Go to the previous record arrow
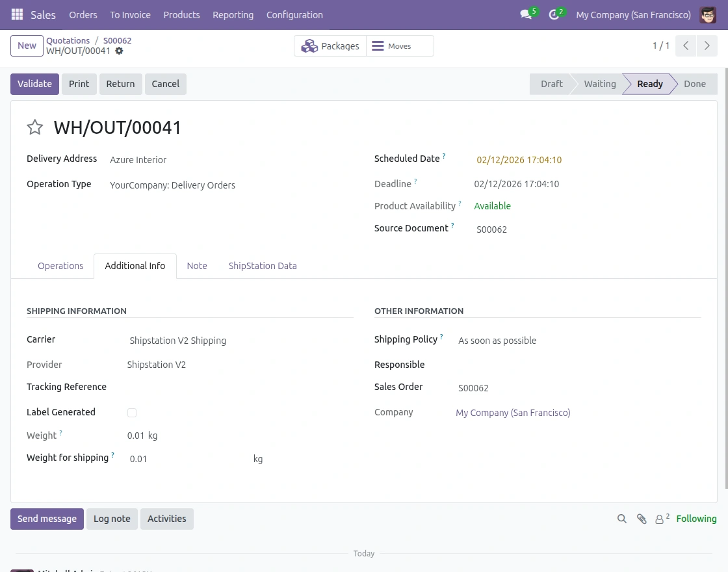 [686, 45]
